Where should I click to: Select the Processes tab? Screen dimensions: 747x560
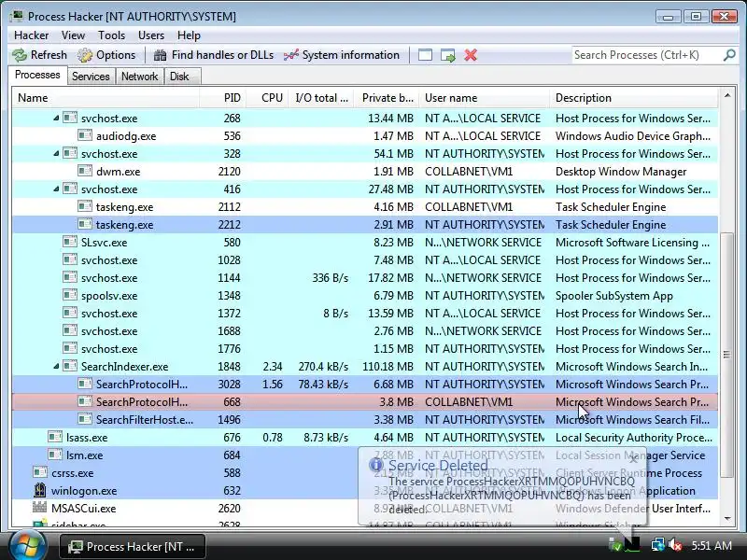pos(37,76)
